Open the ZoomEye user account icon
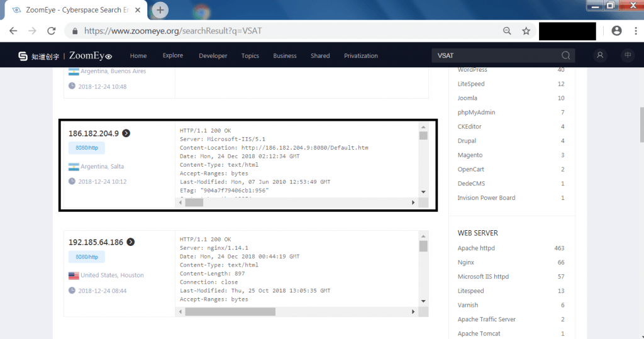This screenshot has height=339, width=644. [x=600, y=55]
